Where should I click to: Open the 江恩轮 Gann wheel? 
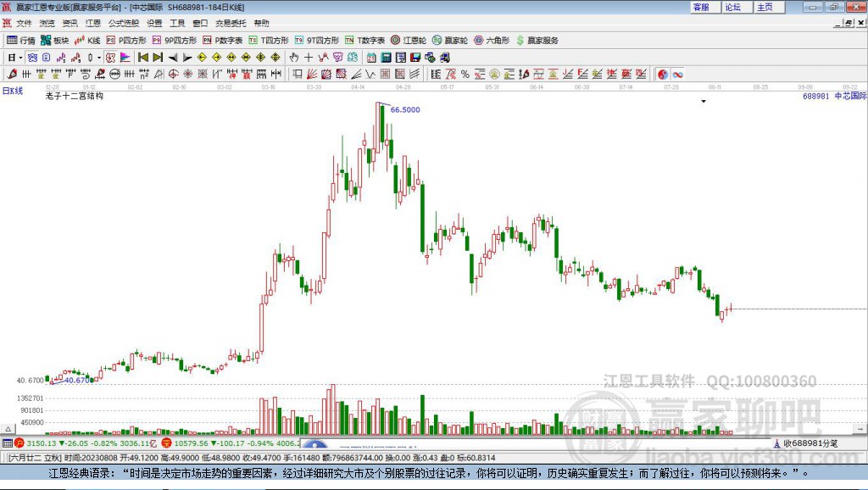[x=409, y=41]
